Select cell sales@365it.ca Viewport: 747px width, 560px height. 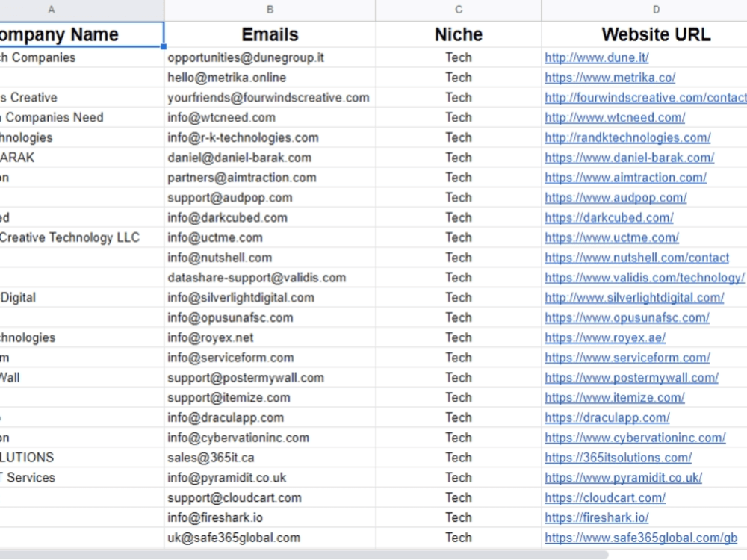[x=270, y=458]
